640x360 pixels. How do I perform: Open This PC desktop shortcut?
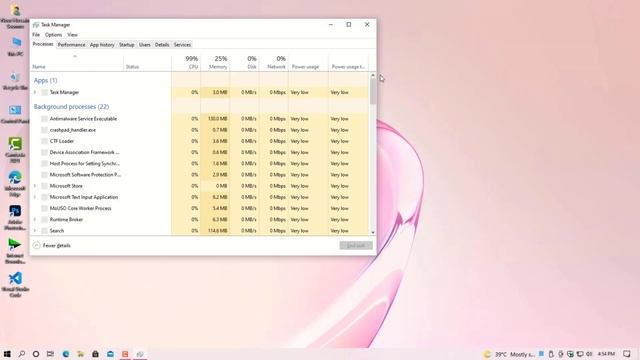click(x=16, y=46)
